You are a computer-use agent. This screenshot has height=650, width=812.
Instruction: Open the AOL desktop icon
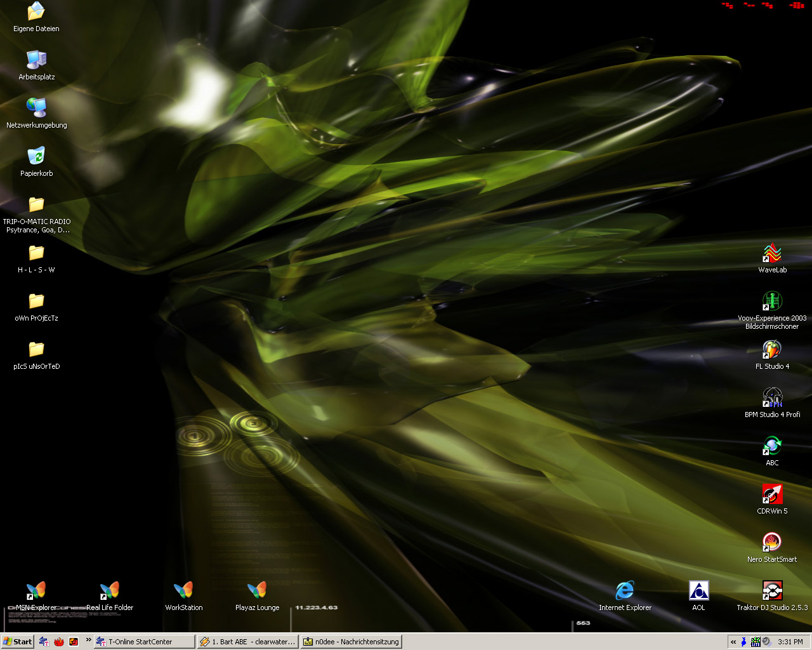pyautogui.click(x=698, y=591)
